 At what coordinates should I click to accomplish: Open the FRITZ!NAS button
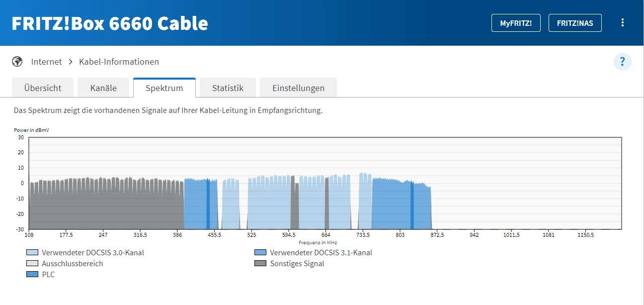[x=575, y=23]
